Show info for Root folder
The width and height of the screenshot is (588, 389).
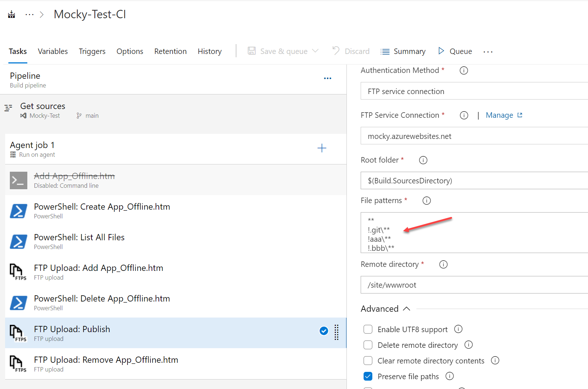(x=423, y=160)
